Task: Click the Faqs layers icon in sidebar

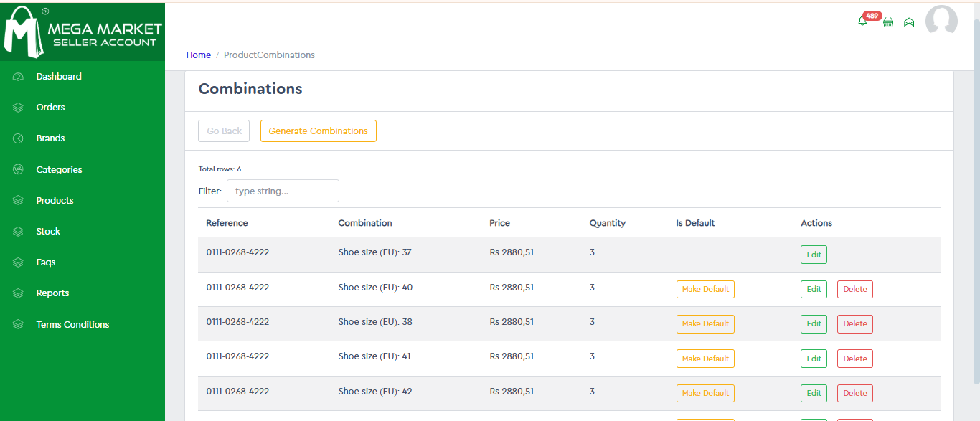Action: [x=19, y=262]
